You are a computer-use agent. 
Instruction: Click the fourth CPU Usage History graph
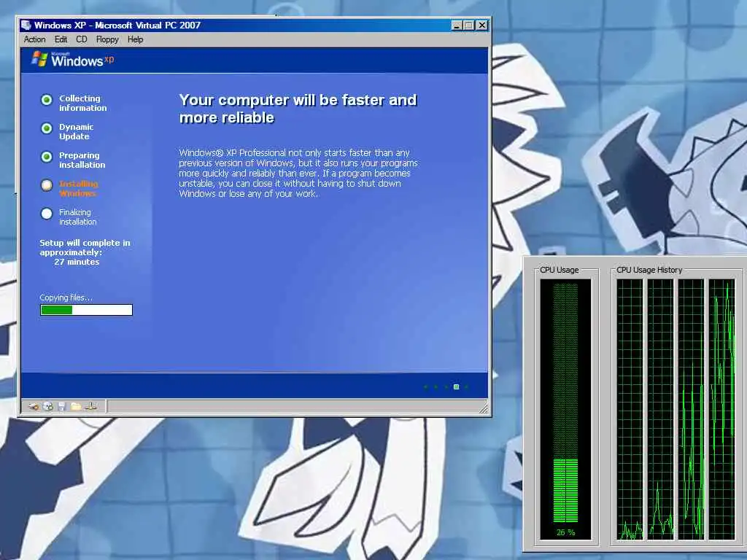click(x=721, y=410)
